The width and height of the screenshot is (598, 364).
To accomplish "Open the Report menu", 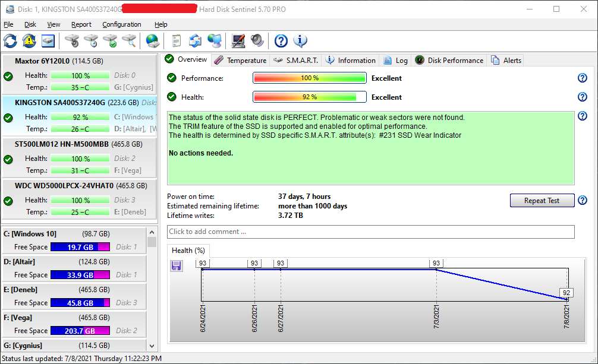I will (81, 24).
